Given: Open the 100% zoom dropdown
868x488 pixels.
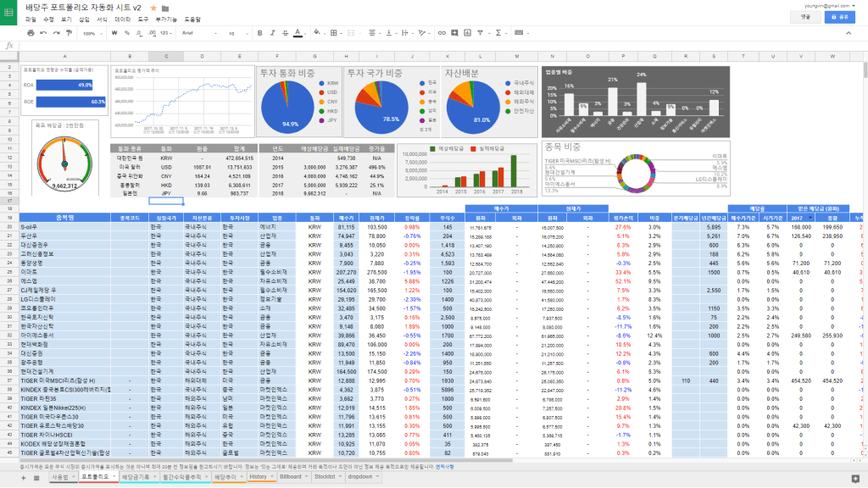Looking at the screenshot, I should tap(92, 33).
